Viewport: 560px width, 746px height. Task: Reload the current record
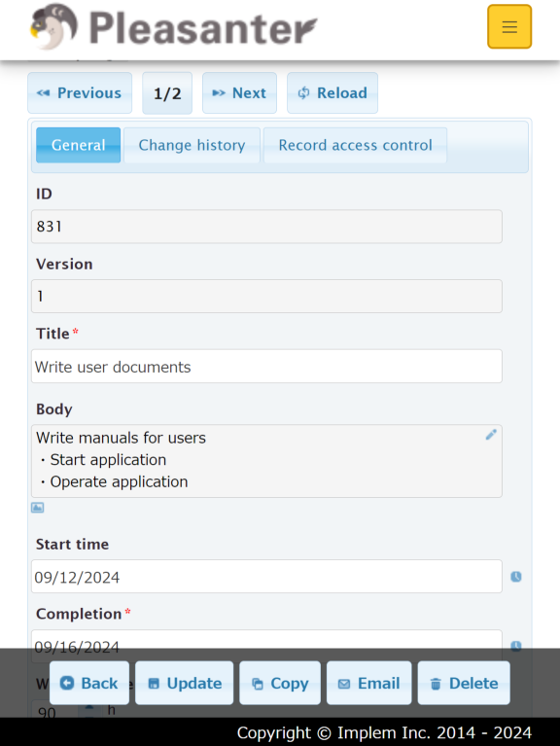click(332, 92)
